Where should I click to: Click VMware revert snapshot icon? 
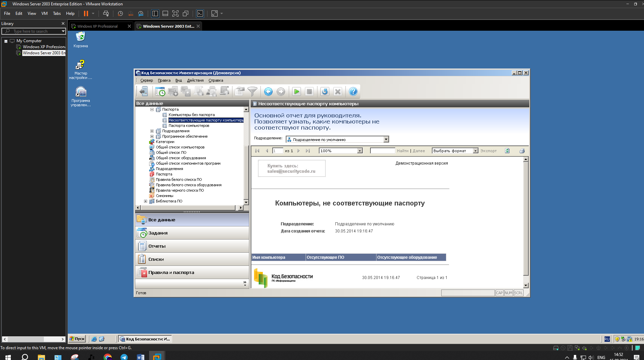click(131, 13)
